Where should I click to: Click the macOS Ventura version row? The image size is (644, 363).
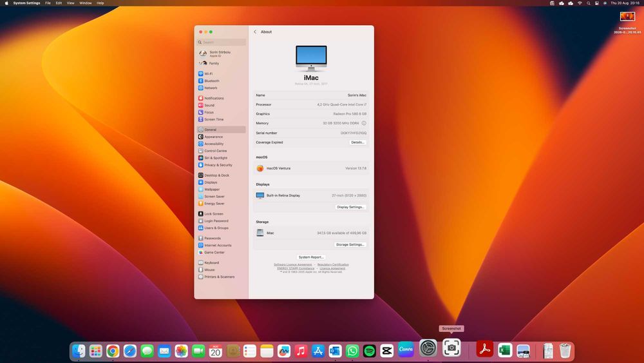(x=311, y=168)
